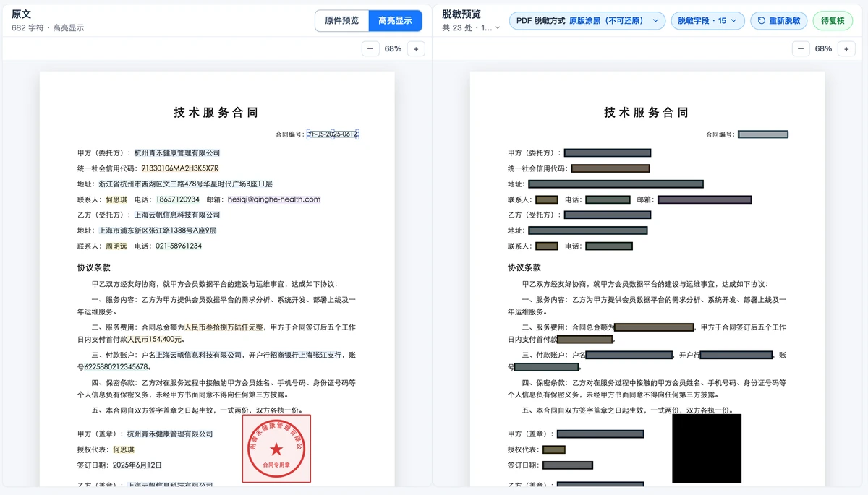868x495 pixels.
Task: Click the 协议条款 heading in 脱敏预览 document
Action: (x=526, y=267)
